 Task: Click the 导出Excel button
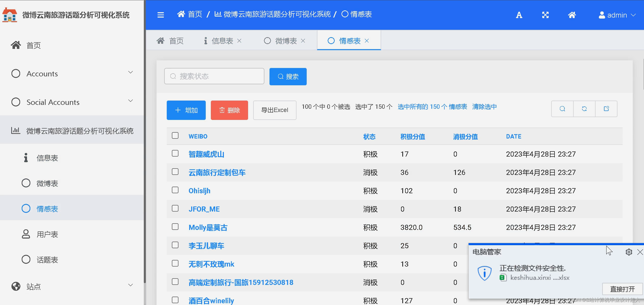pos(275,110)
